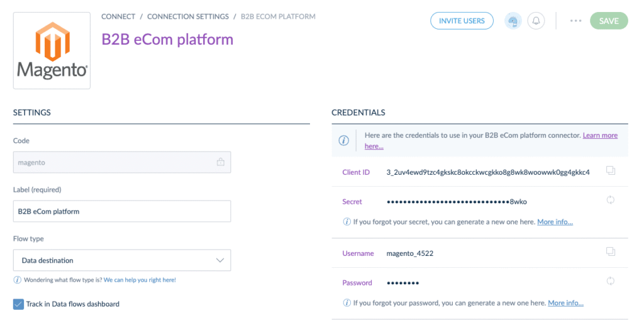This screenshot has width=644, height=325.
Task: Toggle Track in Data flows dashboard checkbox
Action: coord(18,304)
